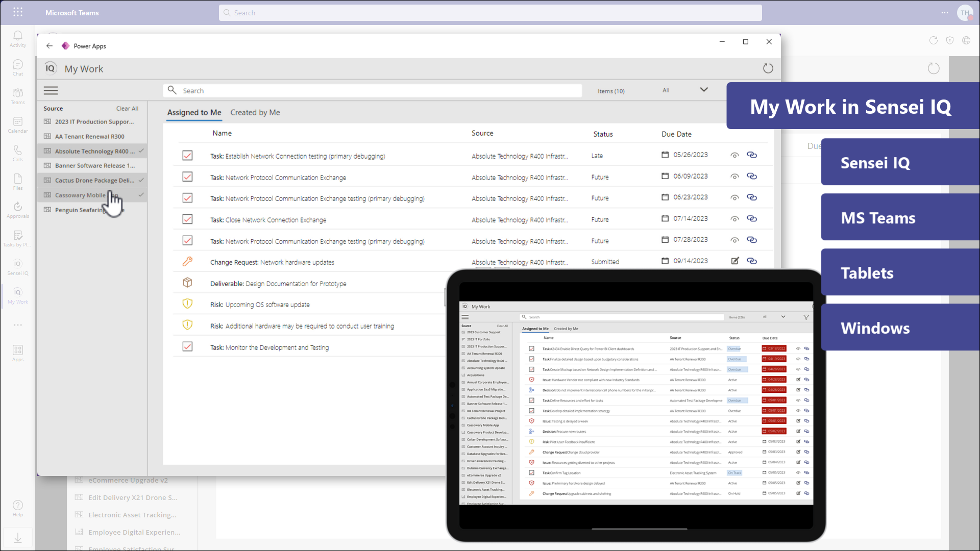Open hamburger menu in My Work
Image resolution: width=980 pixels, height=551 pixels.
pyautogui.click(x=51, y=91)
